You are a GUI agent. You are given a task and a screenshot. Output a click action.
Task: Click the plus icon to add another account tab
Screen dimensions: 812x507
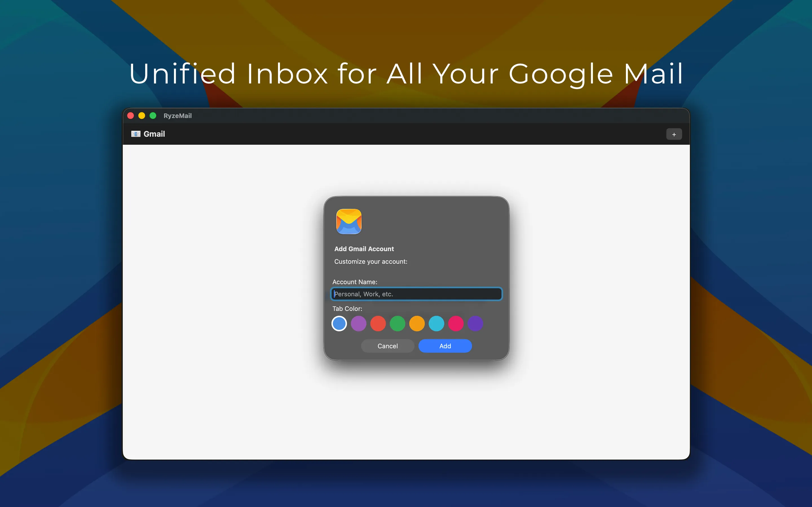(x=674, y=134)
